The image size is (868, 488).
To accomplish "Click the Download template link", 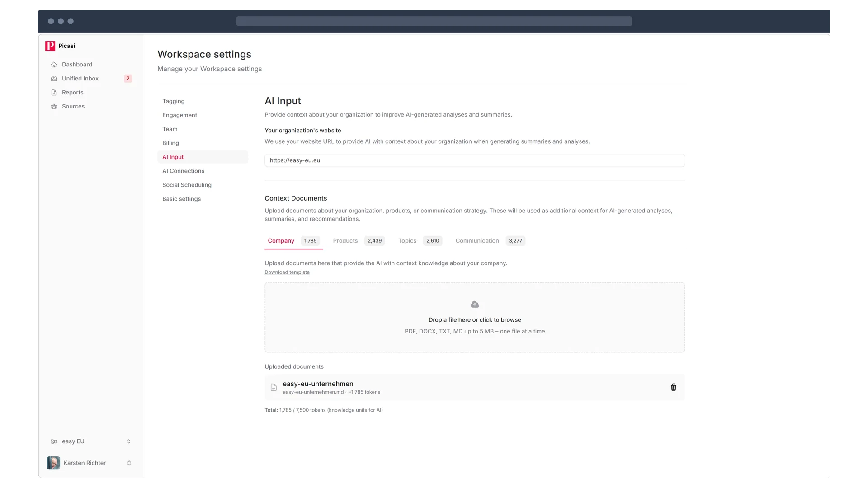I will (287, 272).
